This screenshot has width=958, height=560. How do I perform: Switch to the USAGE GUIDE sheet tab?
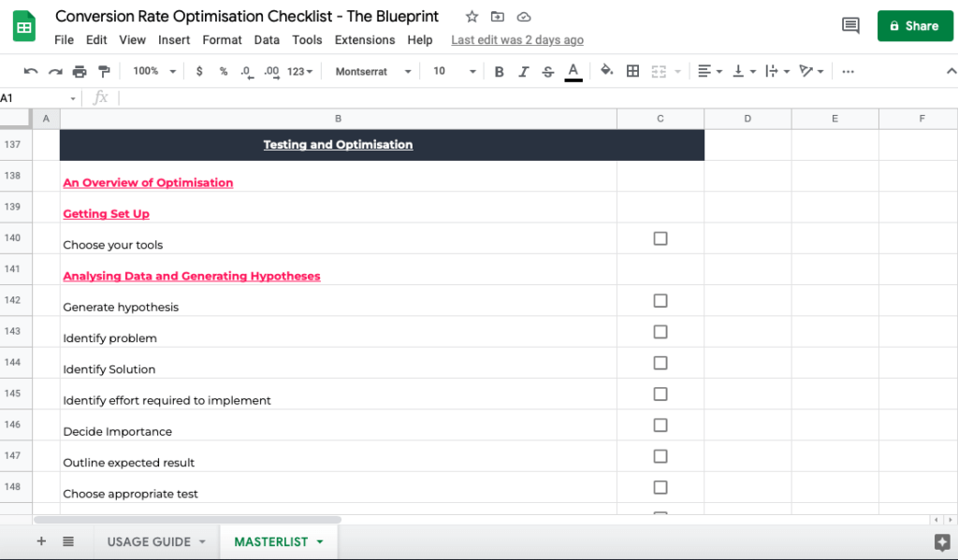tap(149, 541)
